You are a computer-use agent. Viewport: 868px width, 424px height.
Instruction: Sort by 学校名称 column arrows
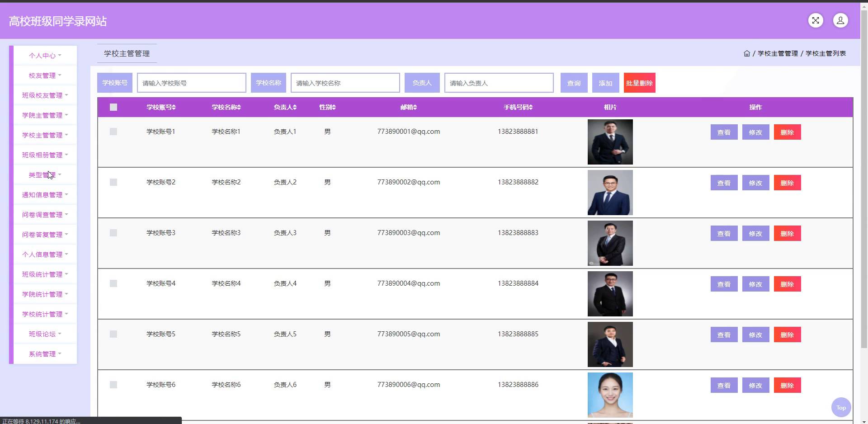coord(239,107)
